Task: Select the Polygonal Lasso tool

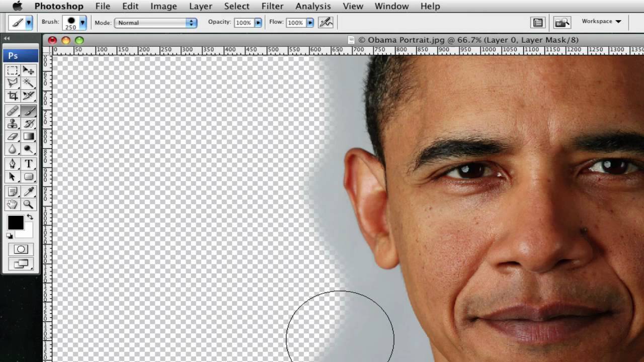Action: tap(13, 83)
